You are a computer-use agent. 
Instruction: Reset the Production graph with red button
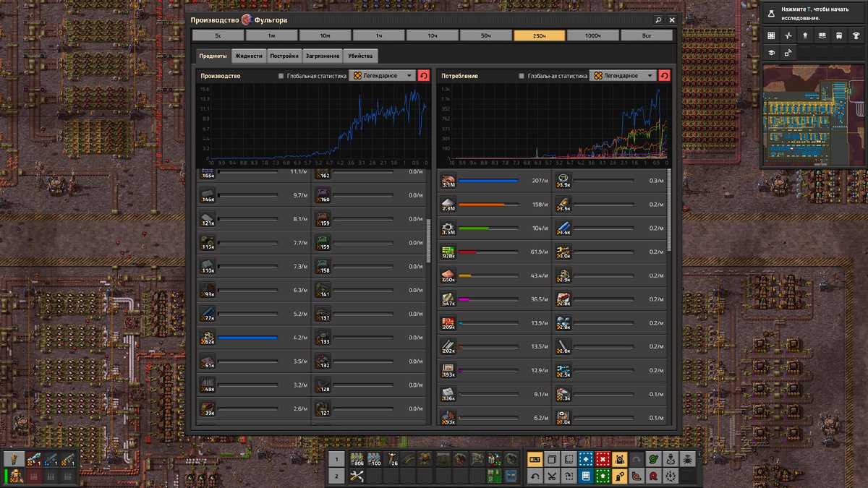tap(424, 76)
